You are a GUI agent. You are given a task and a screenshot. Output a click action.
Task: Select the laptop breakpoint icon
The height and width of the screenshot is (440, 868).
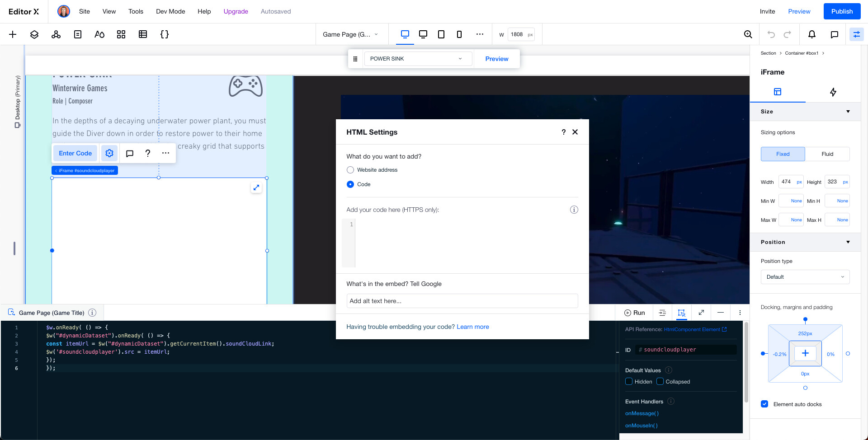(x=423, y=34)
